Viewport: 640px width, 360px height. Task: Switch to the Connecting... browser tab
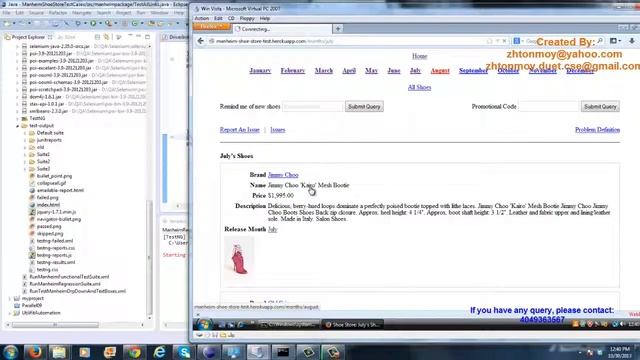tap(283, 29)
